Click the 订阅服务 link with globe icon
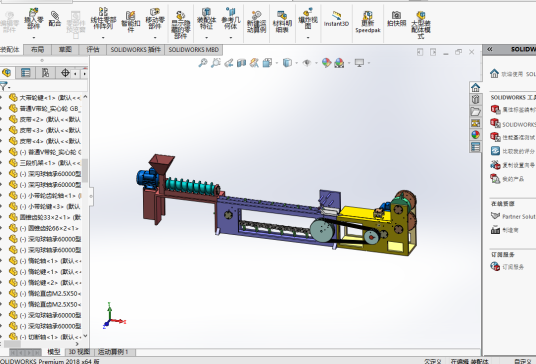Viewport: 536px width, 364px height. point(507,267)
